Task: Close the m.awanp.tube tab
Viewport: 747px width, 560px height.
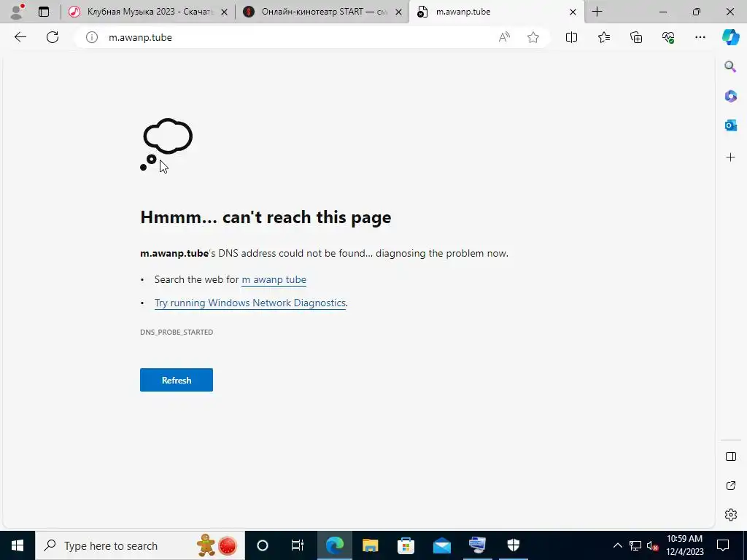Action: point(573,12)
